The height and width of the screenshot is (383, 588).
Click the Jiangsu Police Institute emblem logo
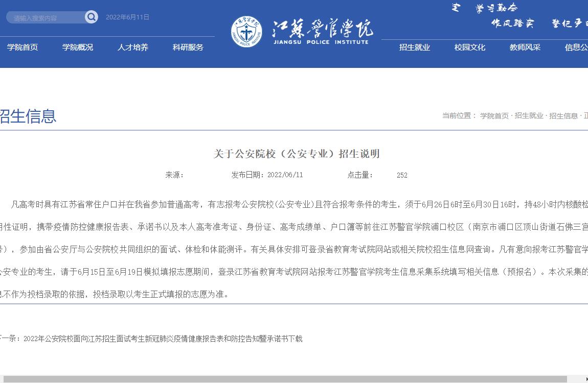click(246, 32)
